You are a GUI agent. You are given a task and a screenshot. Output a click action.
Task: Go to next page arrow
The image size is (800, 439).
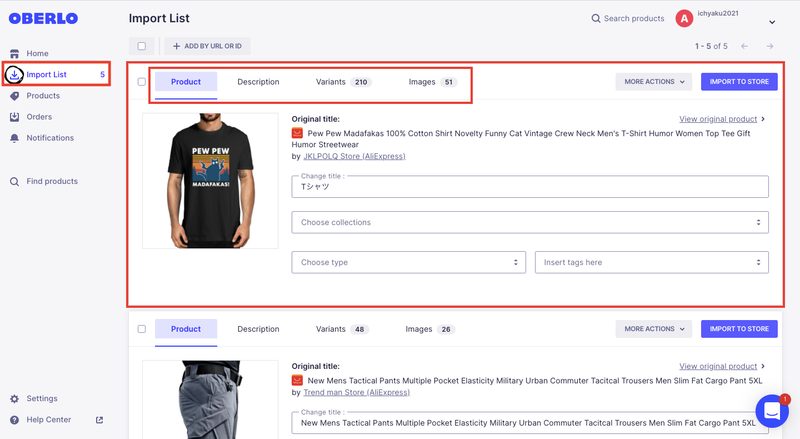pyautogui.click(x=770, y=46)
